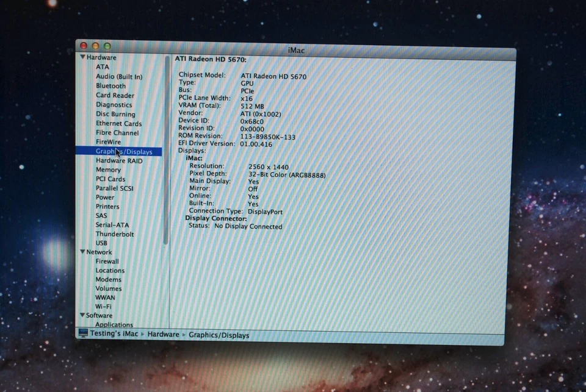The width and height of the screenshot is (586, 392).
Task: Open the Volumes section under Network
Action: click(108, 288)
